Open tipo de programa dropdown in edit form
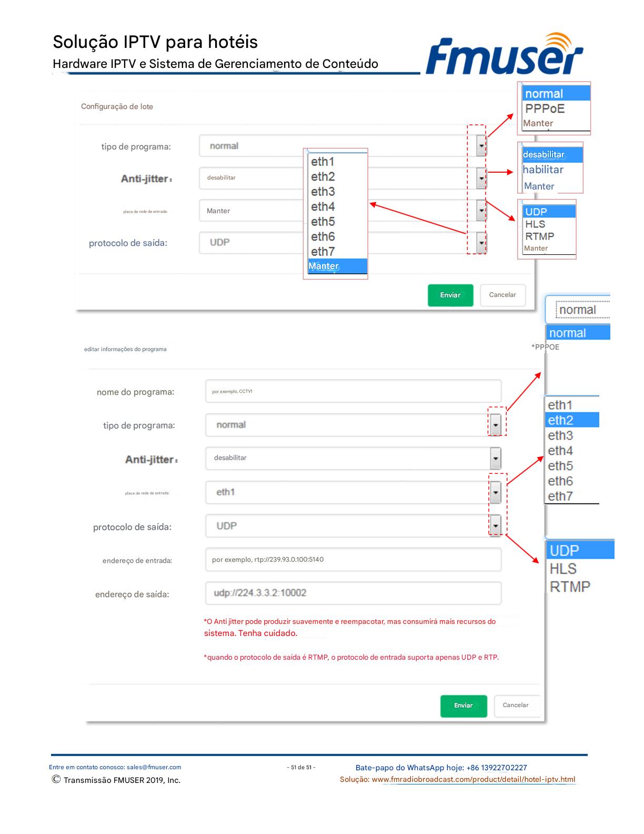644x834 pixels. (x=496, y=424)
